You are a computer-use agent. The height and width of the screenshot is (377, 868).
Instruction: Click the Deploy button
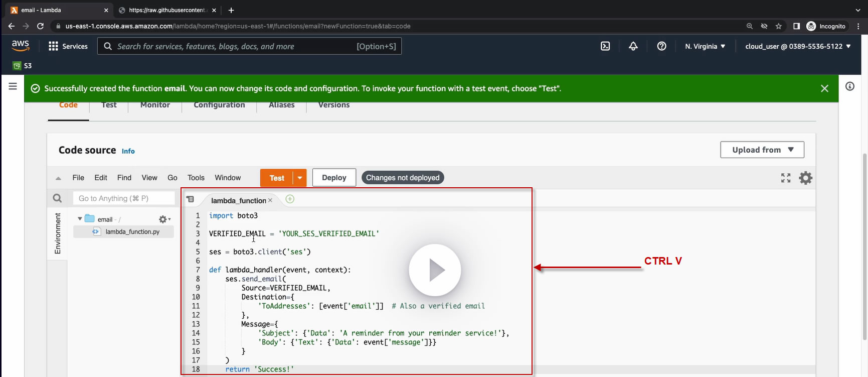[x=334, y=178]
